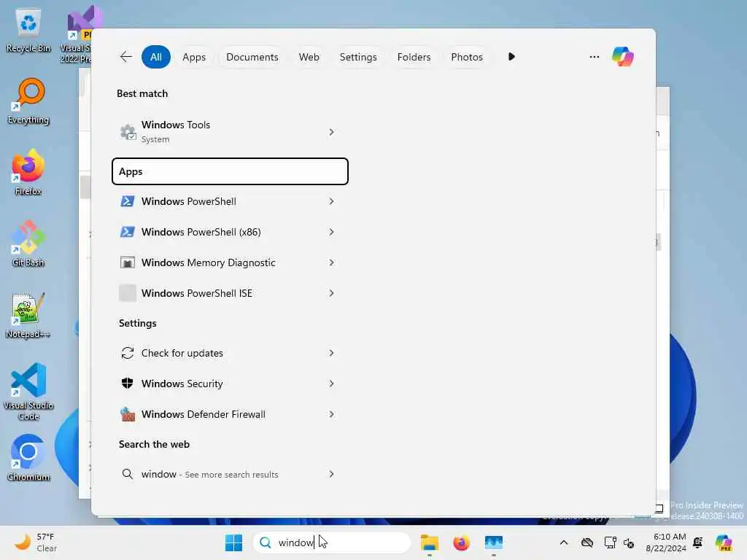Screen dimensions: 747x560
Task: Select the Notepad++ desktop shortcut
Action: coord(28,315)
